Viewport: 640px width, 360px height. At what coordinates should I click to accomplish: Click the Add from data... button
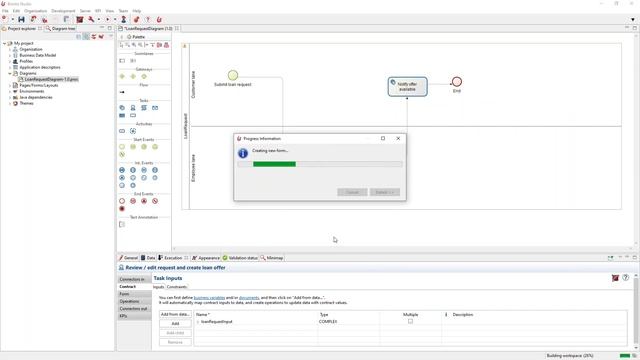click(x=175, y=314)
